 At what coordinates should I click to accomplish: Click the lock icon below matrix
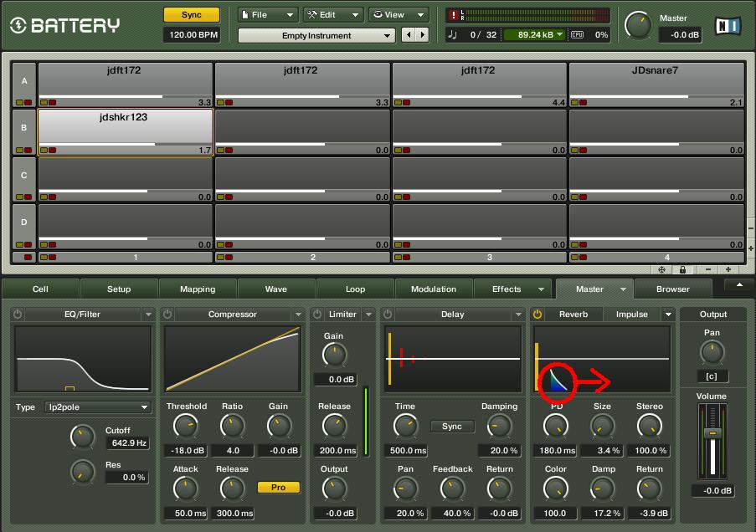point(682,270)
